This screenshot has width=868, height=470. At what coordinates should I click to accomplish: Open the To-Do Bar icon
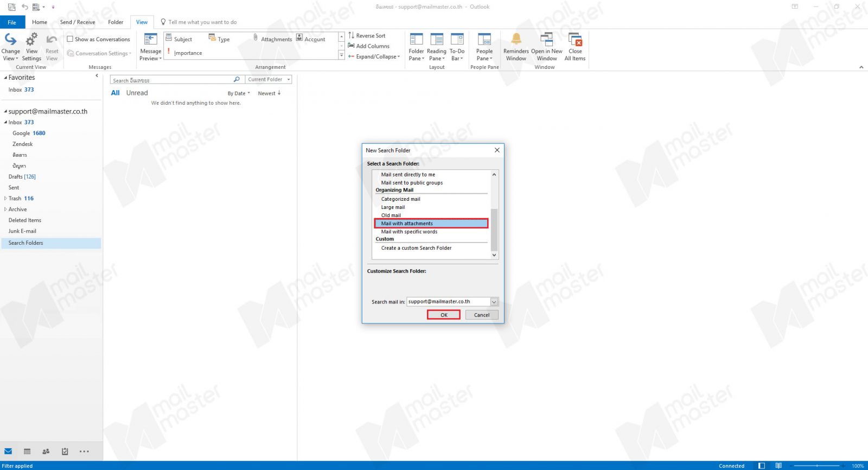(457, 40)
